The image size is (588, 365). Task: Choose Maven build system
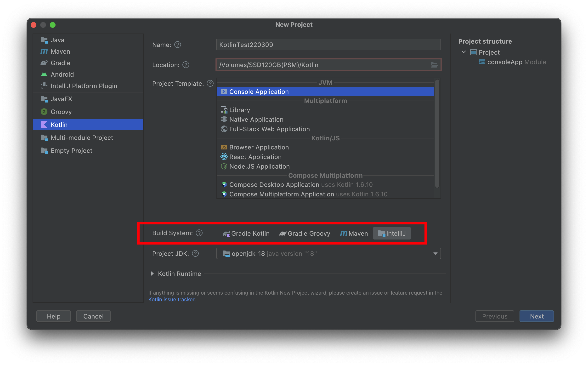coord(354,234)
